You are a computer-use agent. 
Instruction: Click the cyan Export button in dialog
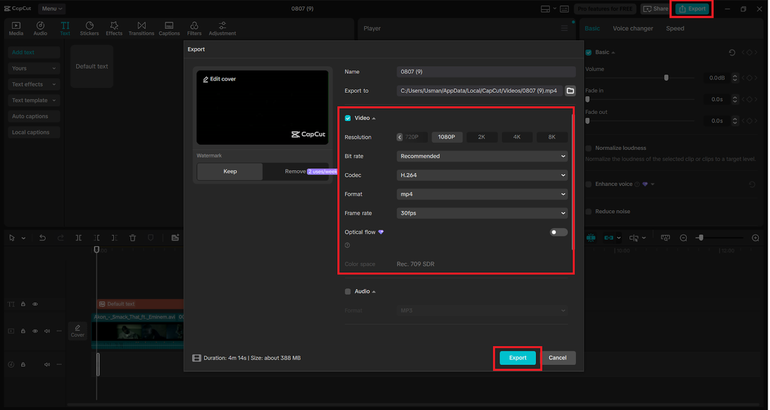pos(517,357)
